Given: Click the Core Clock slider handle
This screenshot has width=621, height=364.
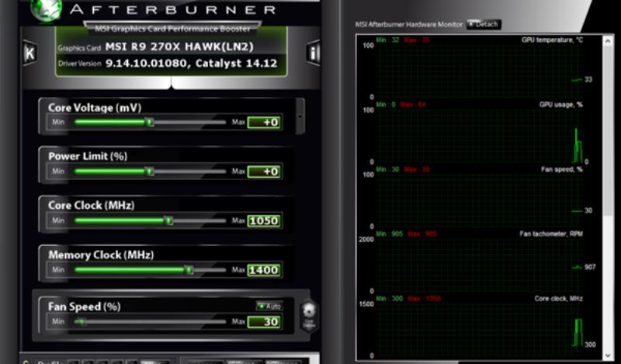Looking at the screenshot, I should pos(169,220).
